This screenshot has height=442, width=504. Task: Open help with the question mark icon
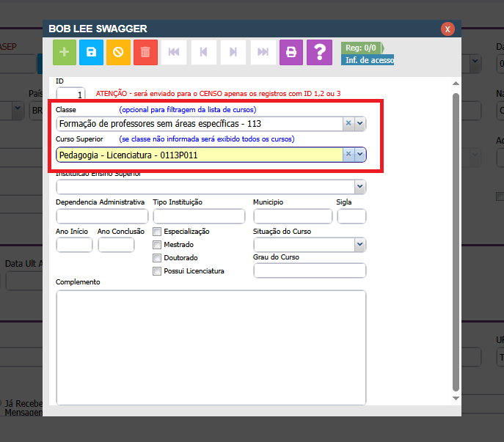pyautogui.click(x=319, y=52)
